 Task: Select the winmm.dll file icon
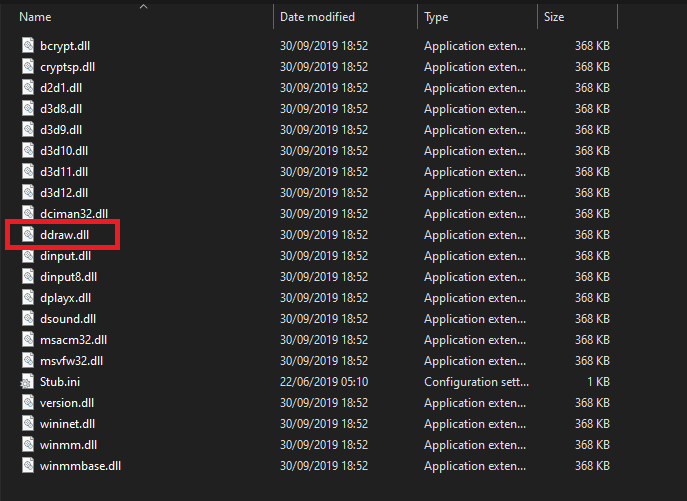pyautogui.click(x=28, y=445)
